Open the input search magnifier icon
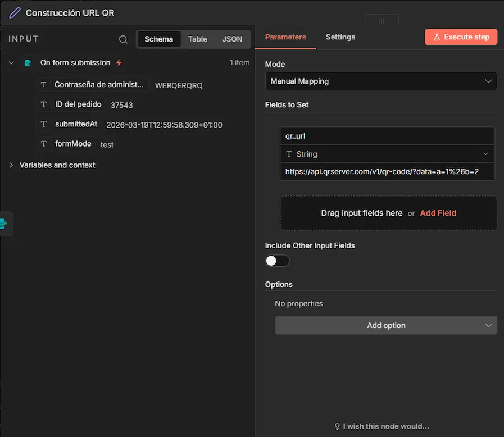This screenshot has width=504, height=437. [123, 39]
